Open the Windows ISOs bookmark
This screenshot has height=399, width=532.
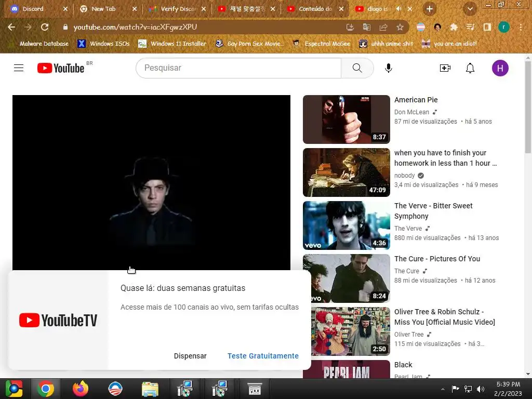coord(103,44)
